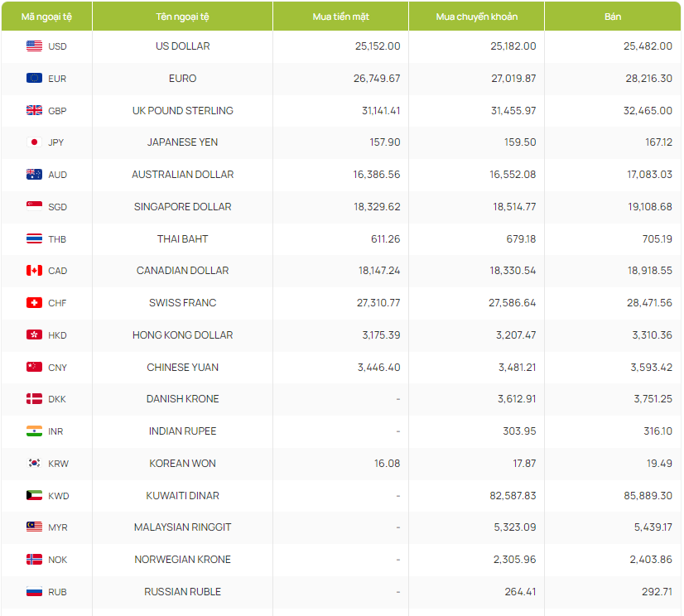Viewport: 684px width, 616px height.
Task: Select the USD sell rate 25,482.00
Action: click(648, 46)
